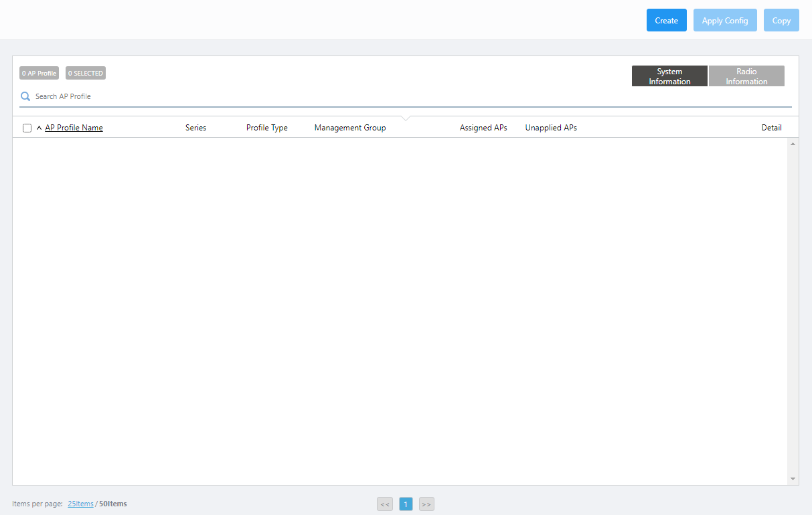
Task: Switch to System Information tab
Action: tap(669, 76)
